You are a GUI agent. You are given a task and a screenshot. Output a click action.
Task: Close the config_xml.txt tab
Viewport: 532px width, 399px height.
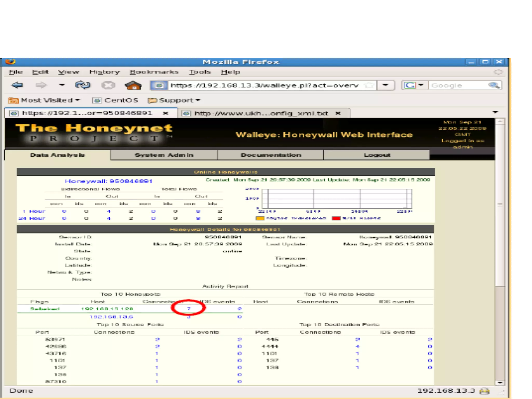point(338,113)
